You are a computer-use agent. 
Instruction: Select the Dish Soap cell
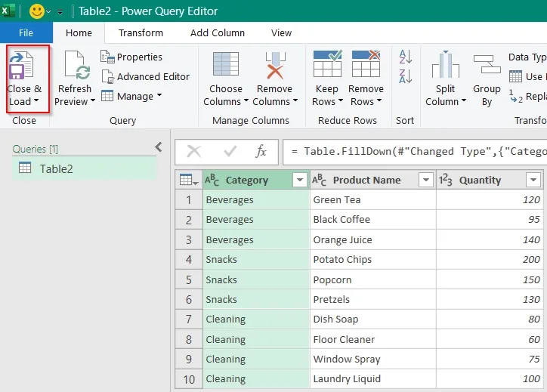click(x=373, y=319)
